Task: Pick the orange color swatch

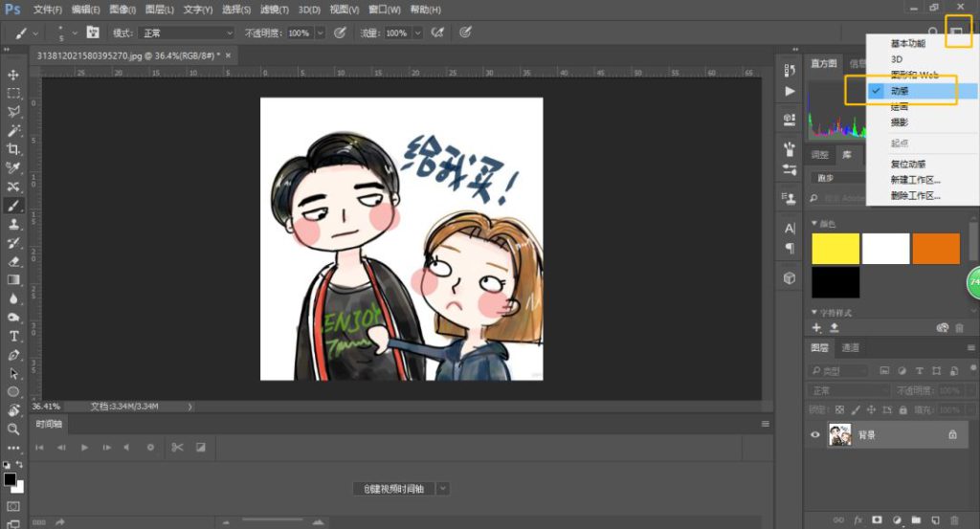Action: tap(935, 249)
